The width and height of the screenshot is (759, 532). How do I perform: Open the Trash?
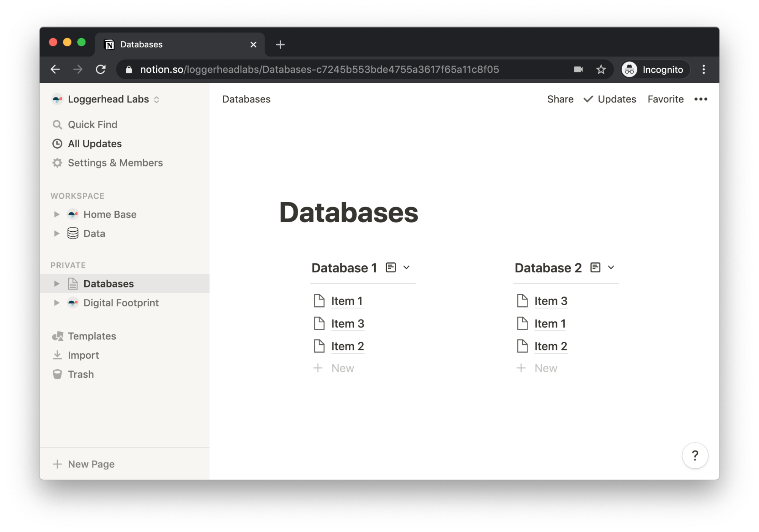(80, 374)
